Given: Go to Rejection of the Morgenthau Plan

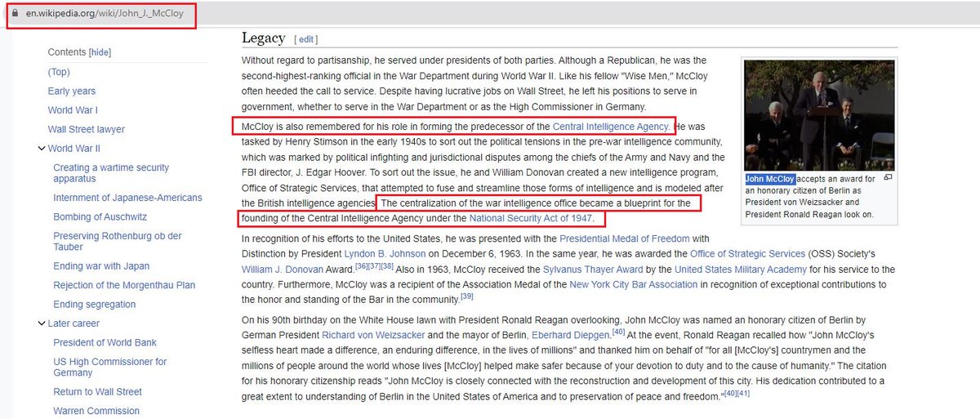Looking at the screenshot, I should tap(124, 285).
